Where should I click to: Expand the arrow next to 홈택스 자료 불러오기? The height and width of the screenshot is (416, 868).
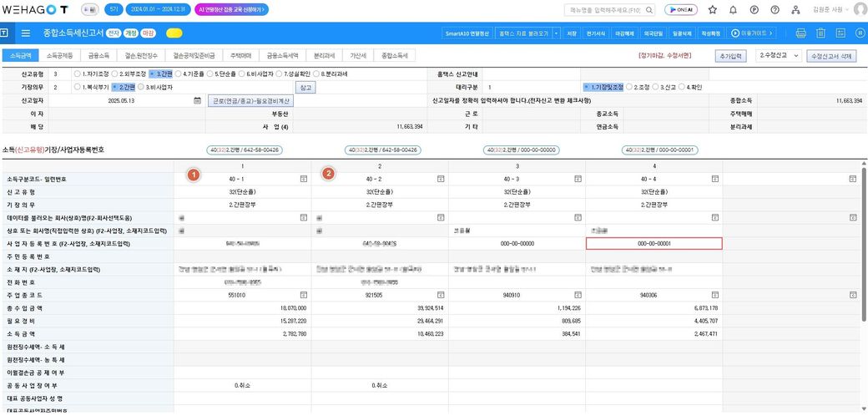556,33
